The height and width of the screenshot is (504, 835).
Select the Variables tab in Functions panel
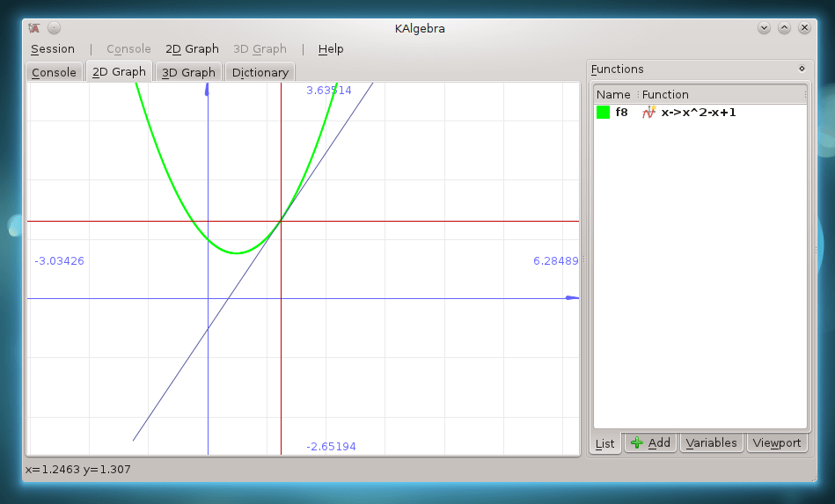[712, 443]
